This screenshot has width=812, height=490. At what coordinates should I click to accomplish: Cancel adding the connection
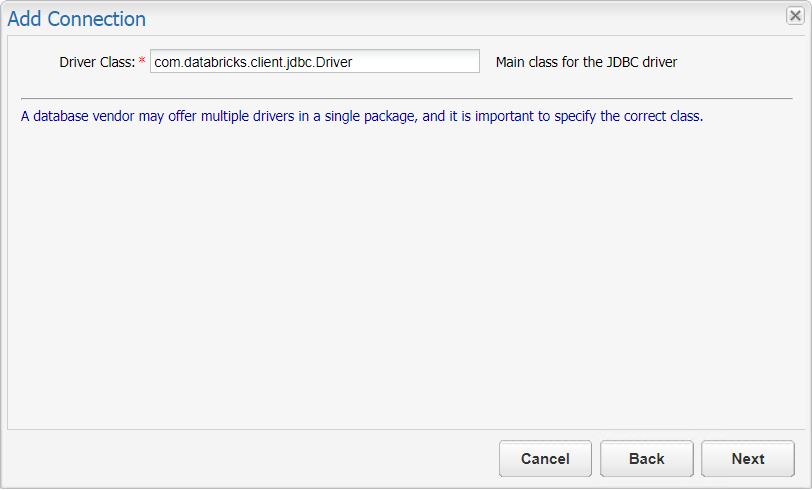tap(545, 459)
